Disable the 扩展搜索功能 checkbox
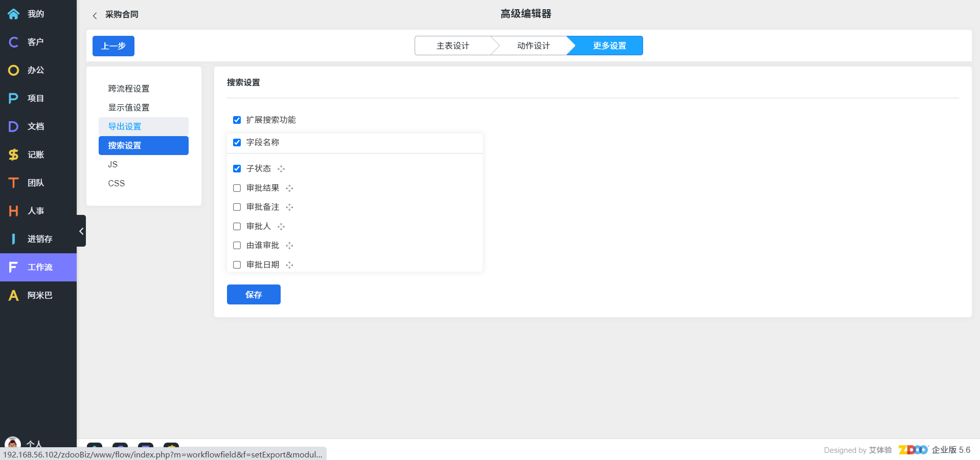 [237, 120]
